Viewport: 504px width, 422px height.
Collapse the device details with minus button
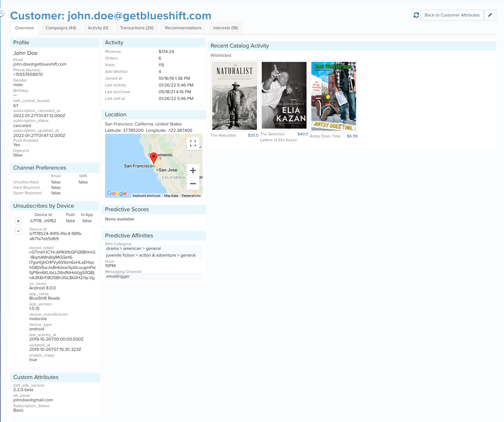(18, 231)
